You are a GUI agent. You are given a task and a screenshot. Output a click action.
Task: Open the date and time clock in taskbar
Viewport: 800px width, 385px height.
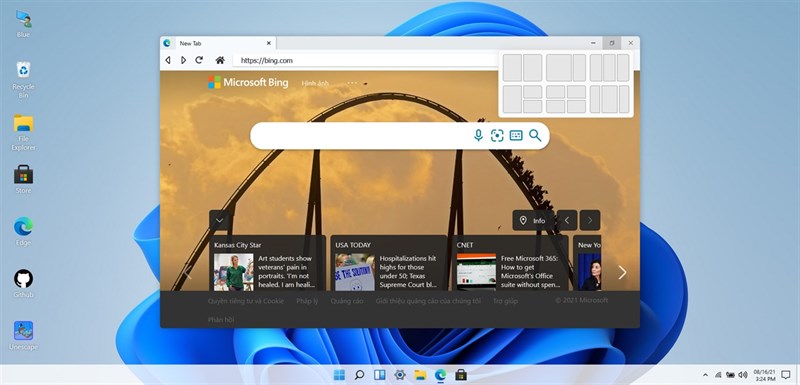tap(764, 375)
